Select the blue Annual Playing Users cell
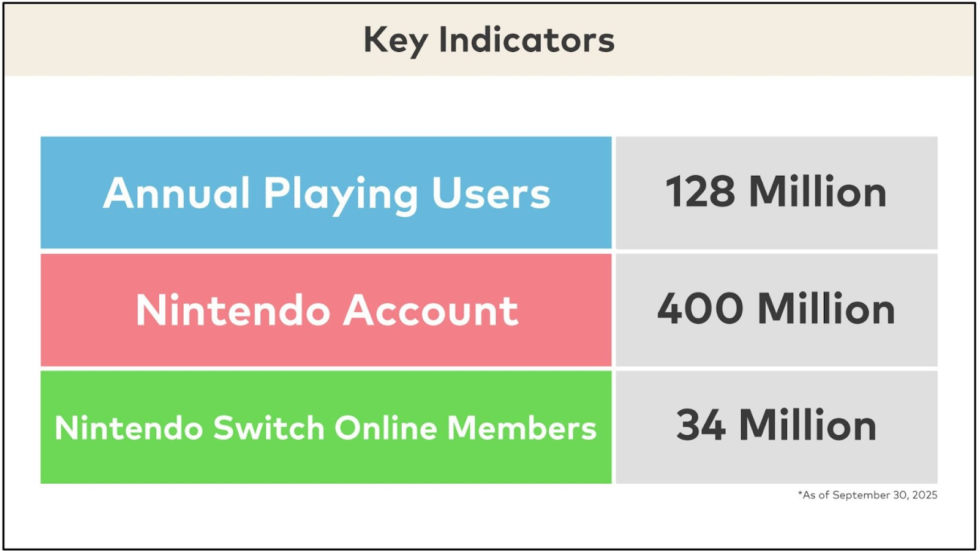Image resolution: width=980 pixels, height=551 pixels. (326, 193)
